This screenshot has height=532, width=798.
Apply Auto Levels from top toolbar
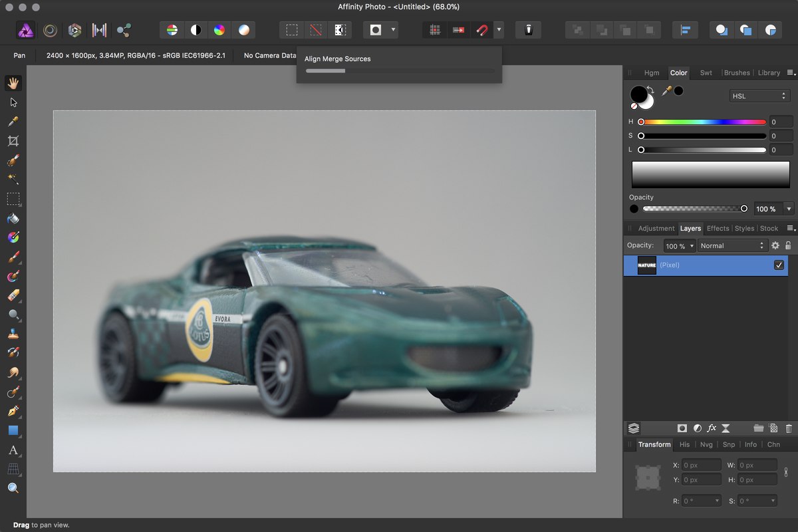tap(172, 30)
